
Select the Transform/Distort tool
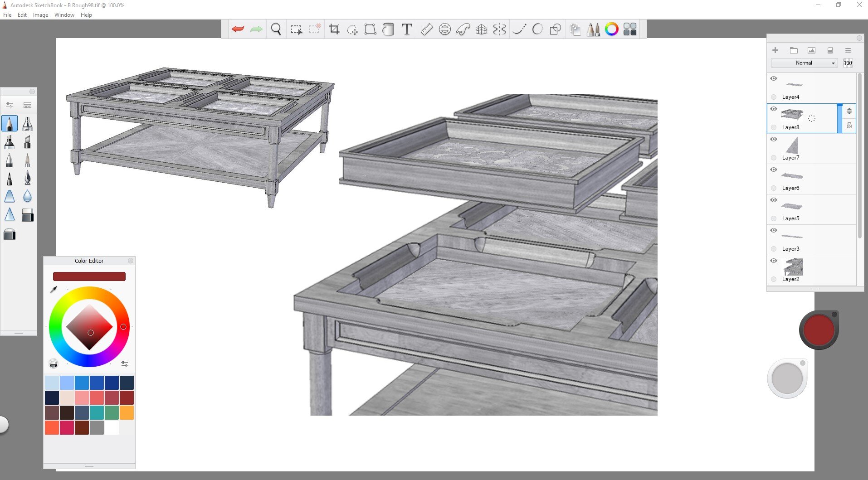(370, 29)
